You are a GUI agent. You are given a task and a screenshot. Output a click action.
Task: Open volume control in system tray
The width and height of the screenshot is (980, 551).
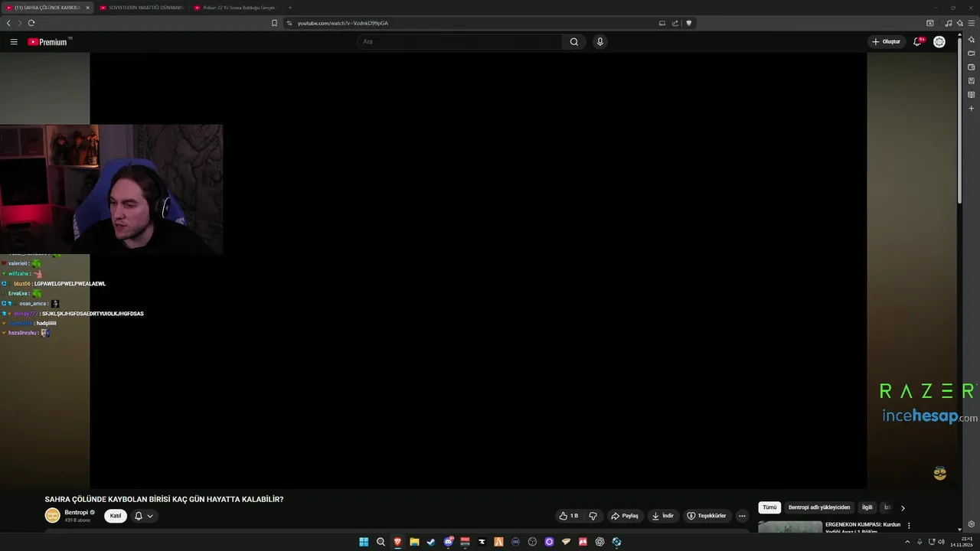pos(941,542)
